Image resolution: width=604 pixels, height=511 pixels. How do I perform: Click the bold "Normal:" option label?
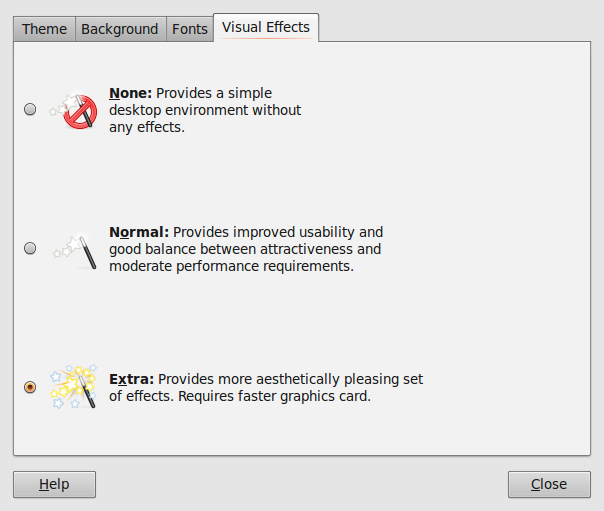click(x=138, y=231)
